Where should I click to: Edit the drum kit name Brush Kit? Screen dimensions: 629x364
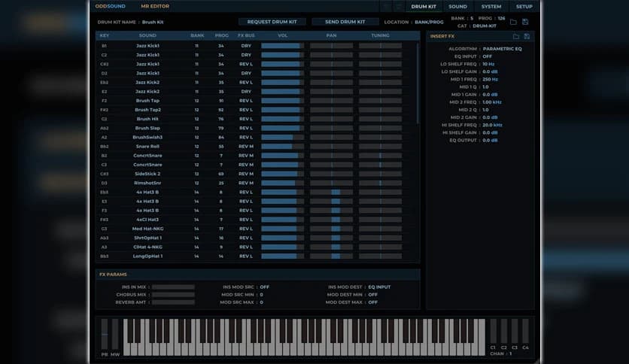tap(153, 22)
